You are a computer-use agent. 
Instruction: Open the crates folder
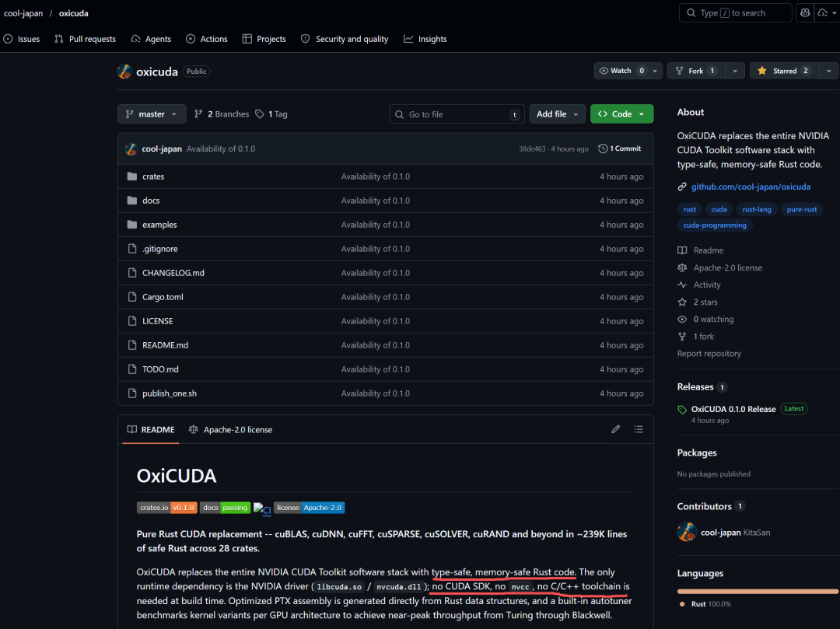pos(153,176)
